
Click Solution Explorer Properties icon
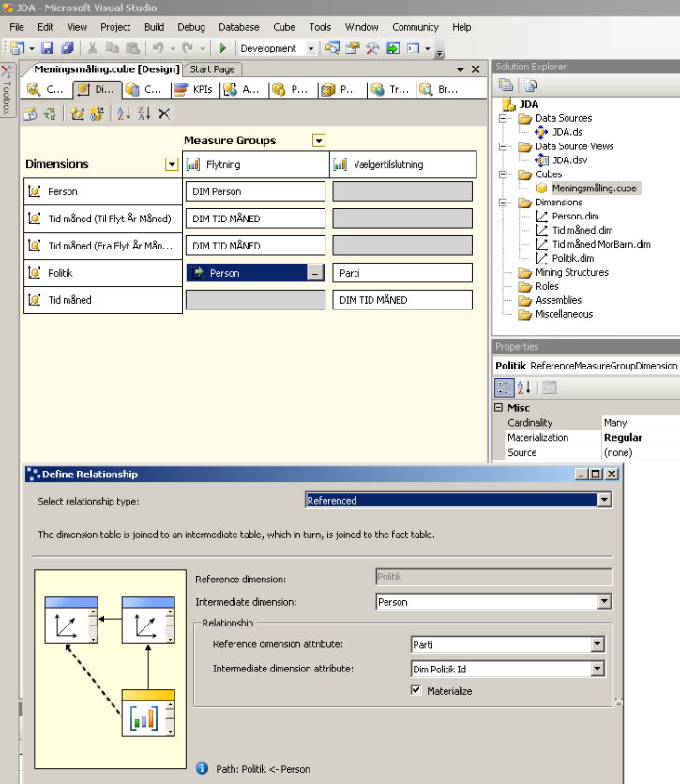[x=506, y=85]
